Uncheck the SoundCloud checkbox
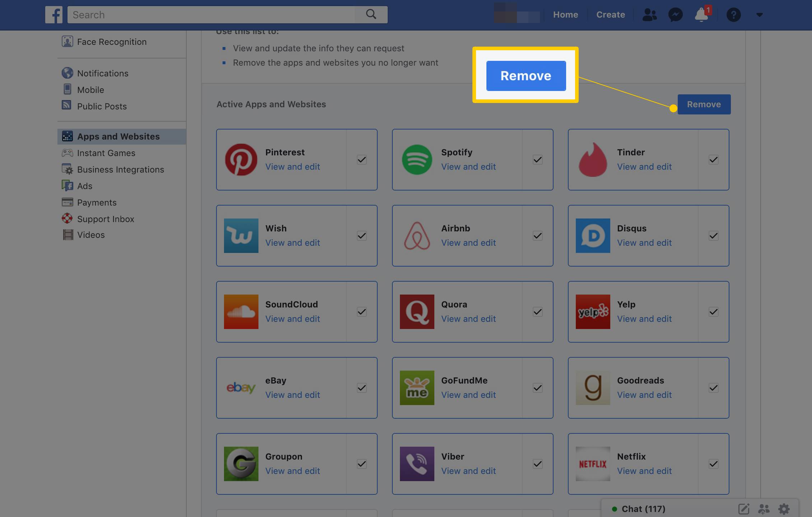This screenshot has width=812, height=517. click(362, 312)
